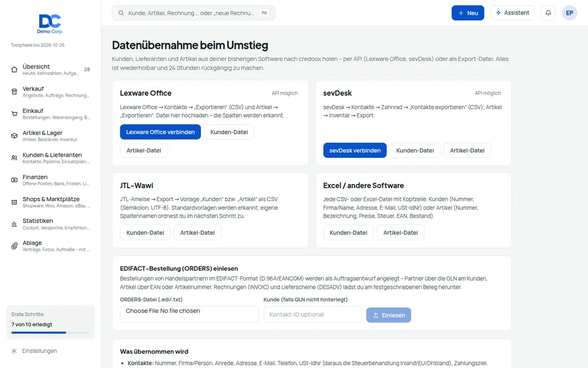Image resolution: width=588 pixels, height=368 pixels.
Task: Open the Erste Schritte card title
Action: pyautogui.click(x=27, y=315)
